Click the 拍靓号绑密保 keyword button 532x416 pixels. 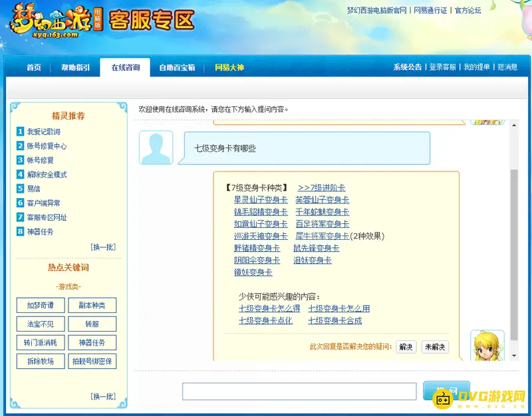pos(92,361)
